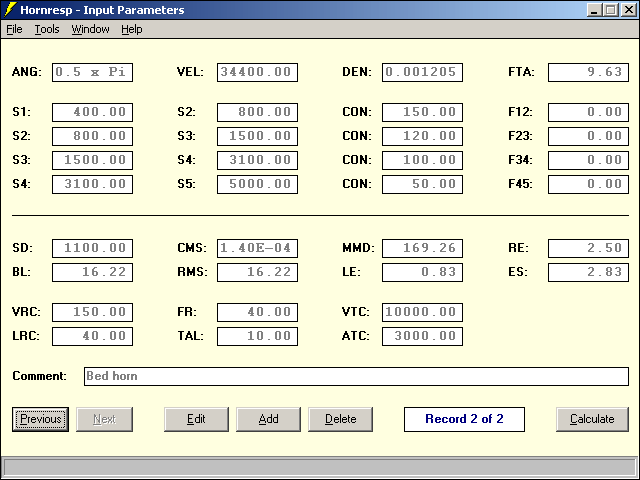This screenshot has height=480, width=640.
Task: Delete the current record
Action: 340,419
